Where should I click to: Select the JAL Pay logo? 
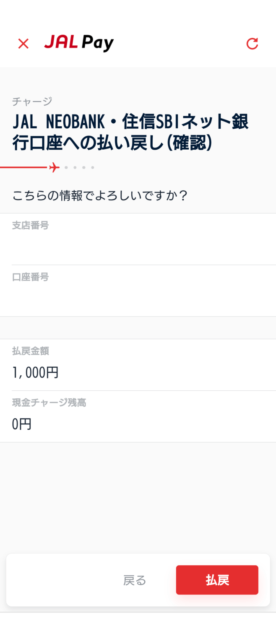78,42
